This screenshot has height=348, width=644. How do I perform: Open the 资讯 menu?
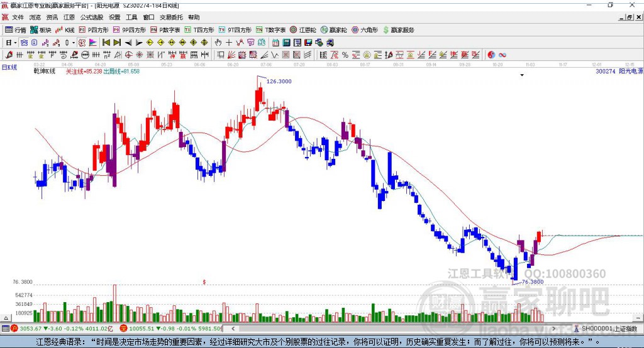click(52, 17)
